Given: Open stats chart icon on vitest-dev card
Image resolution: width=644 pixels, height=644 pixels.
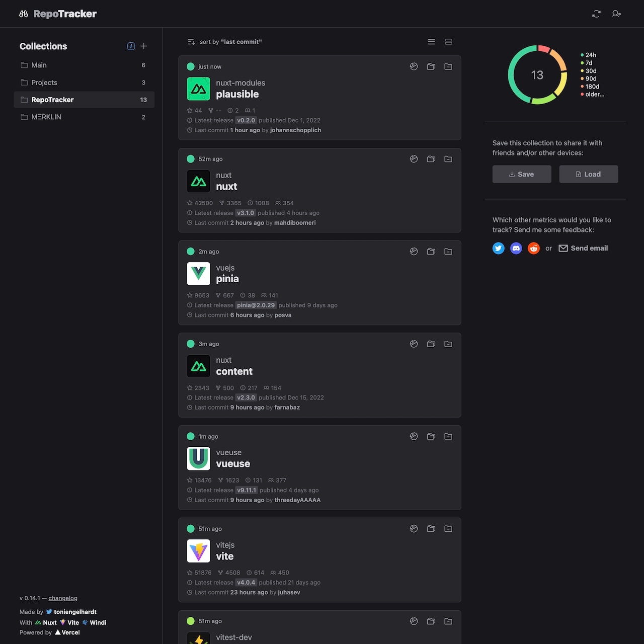Looking at the screenshot, I should click(414, 621).
